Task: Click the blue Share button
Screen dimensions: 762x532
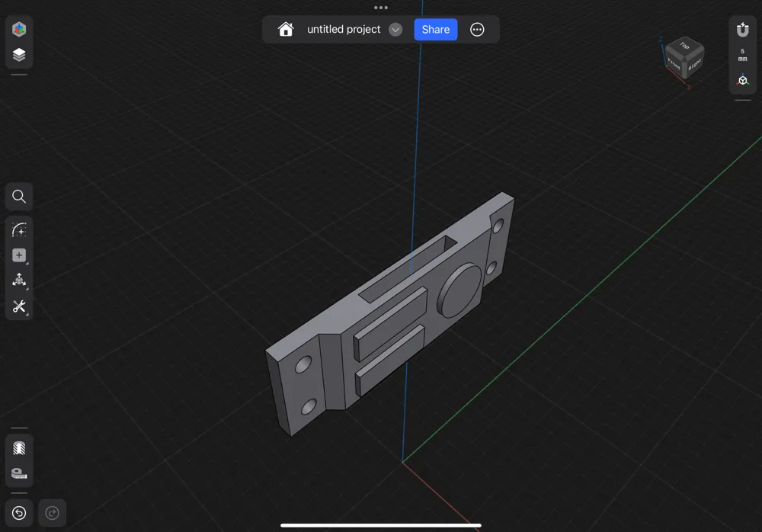Action: (x=435, y=29)
